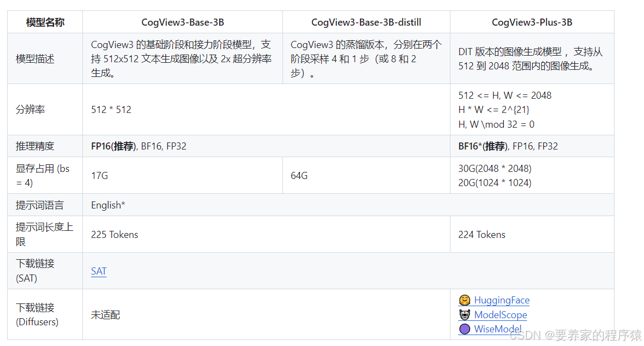This screenshot has height=346, width=644.
Task: Click the 下载链接 (SAT) row label
Action: (35, 271)
